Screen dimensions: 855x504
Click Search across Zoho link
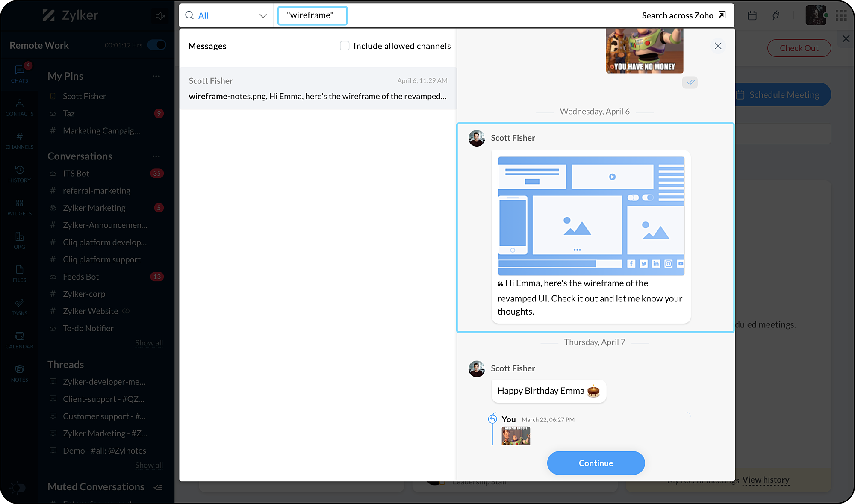[683, 16]
